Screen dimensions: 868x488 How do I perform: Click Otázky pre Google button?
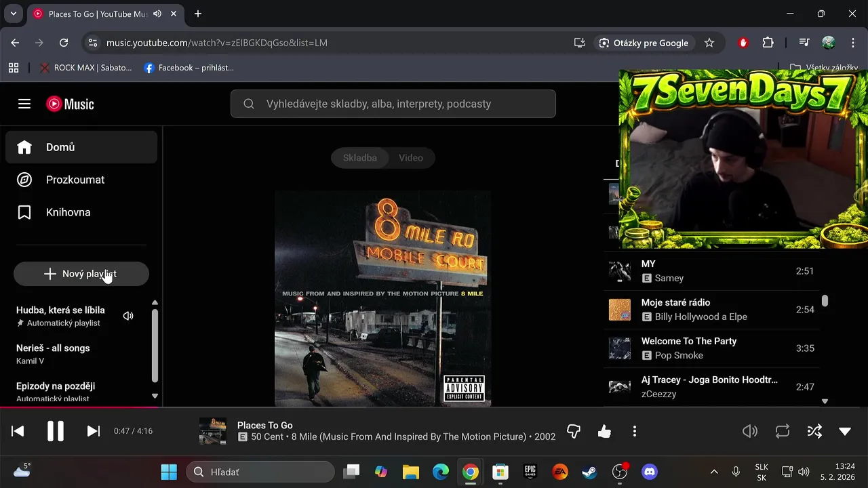click(644, 43)
